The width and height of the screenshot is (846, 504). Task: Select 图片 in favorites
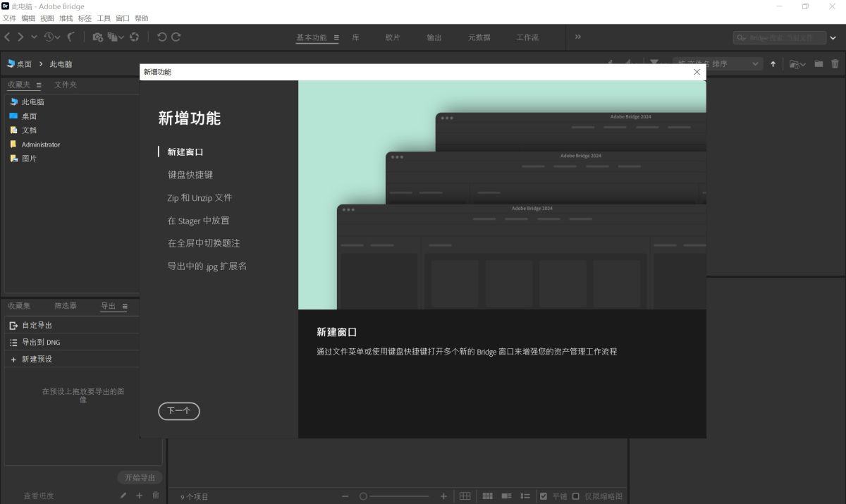(29, 159)
